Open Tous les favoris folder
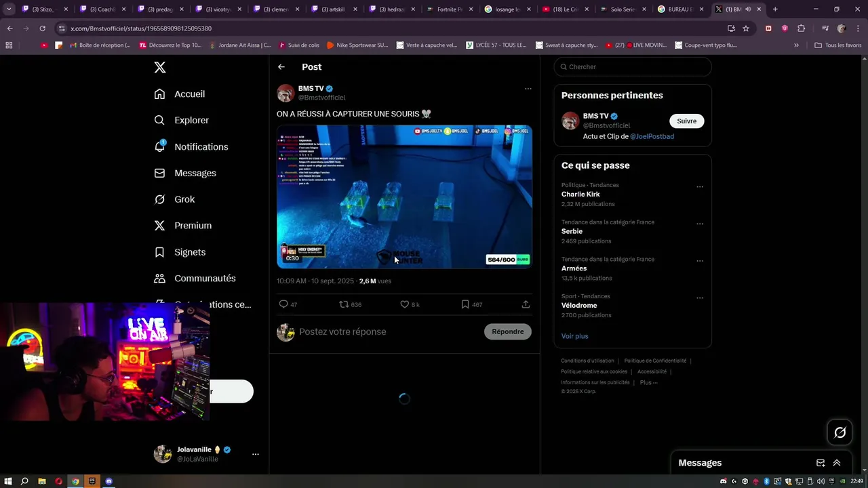The image size is (868, 488). point(838,45)
